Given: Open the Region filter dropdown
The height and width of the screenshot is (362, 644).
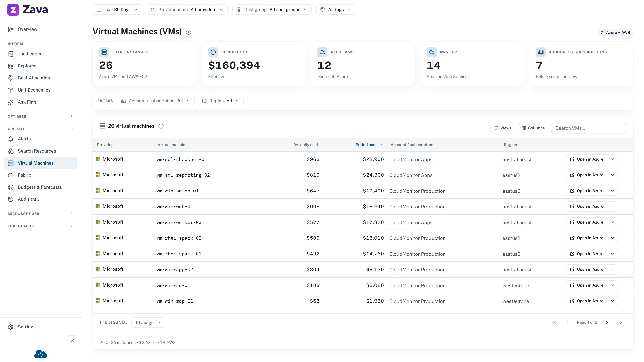Looking at the screenshot, I should pos(221,101).
